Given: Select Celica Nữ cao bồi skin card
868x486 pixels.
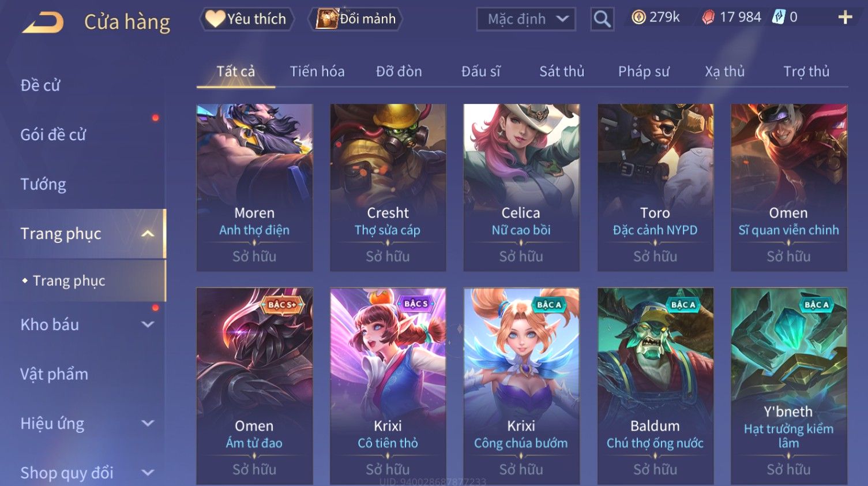Looking at the screenshot, I should click(x=521, y=188).
